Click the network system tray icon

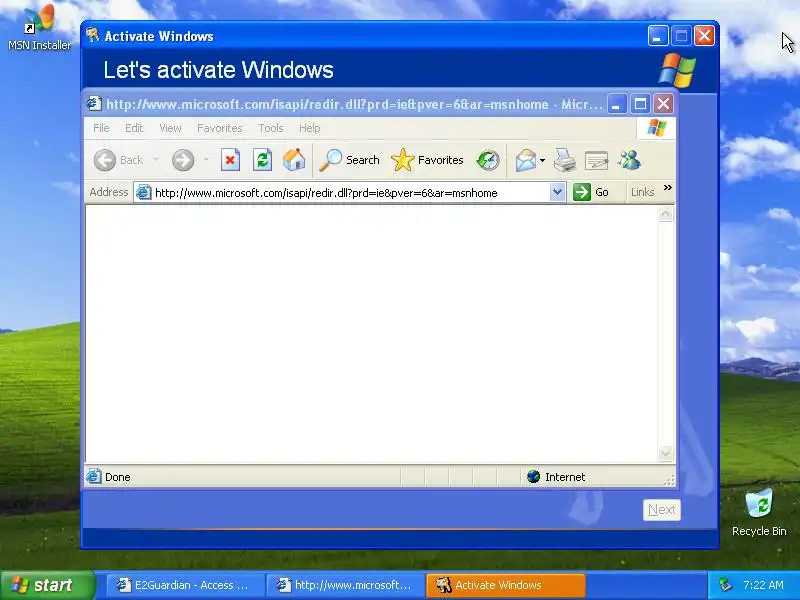pyautogui.click(x=725, y=585)
